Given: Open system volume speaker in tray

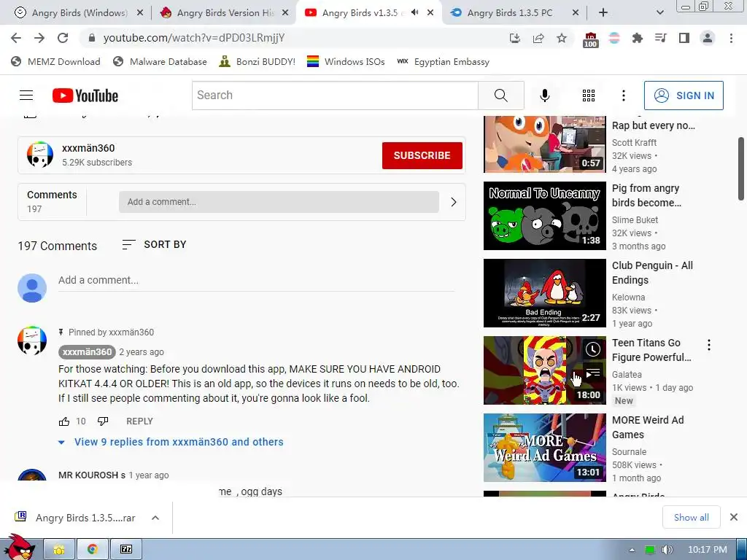Looking at the screenshot, I should pyautogui.click(x=667, y=550).
